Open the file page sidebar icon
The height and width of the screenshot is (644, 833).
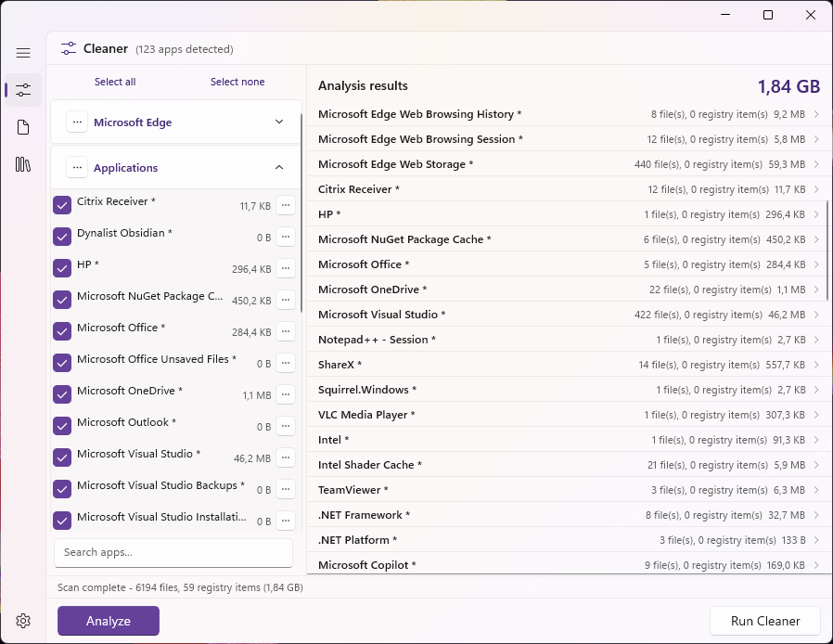[x=23, y=127]
